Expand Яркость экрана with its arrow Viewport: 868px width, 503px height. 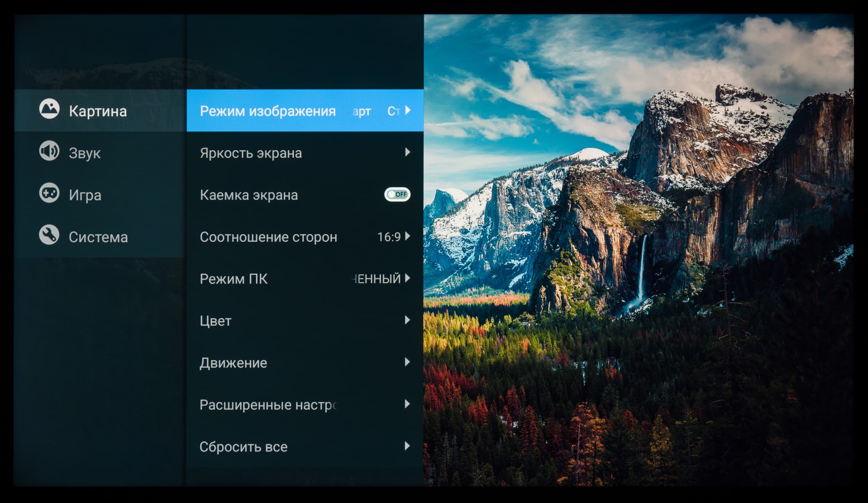click(407, 152)
